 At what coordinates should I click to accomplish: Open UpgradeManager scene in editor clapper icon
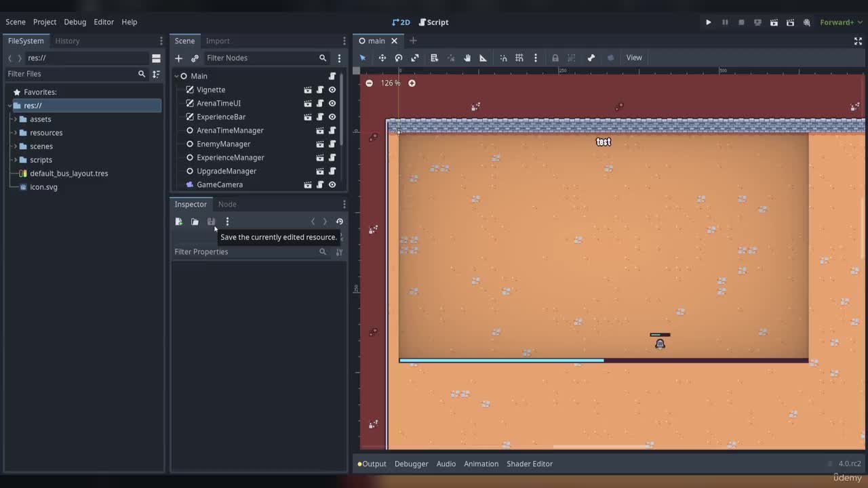(320, 171)
